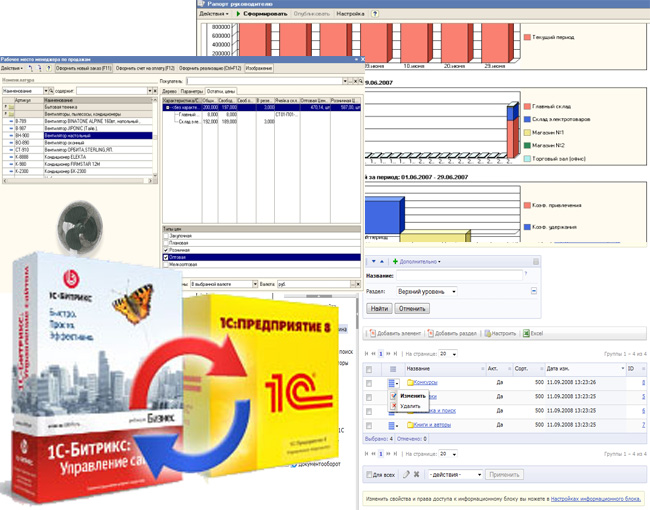Click Добавить элемент page icon
Screen dimensions: 650x510
coord(372,333)
